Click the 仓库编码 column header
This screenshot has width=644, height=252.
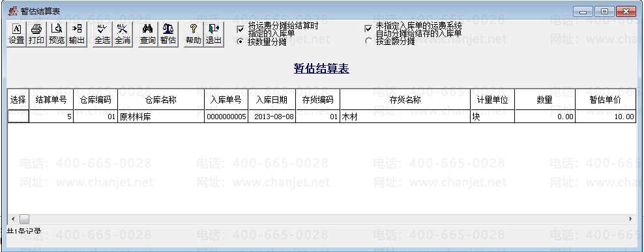pyautogui.click(x=96, y=100)
